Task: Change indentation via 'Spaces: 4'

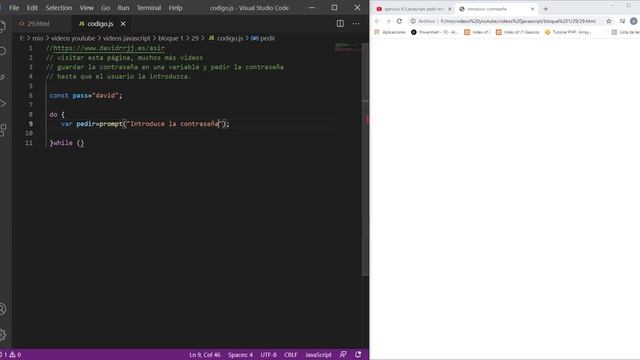Action: 240,355
